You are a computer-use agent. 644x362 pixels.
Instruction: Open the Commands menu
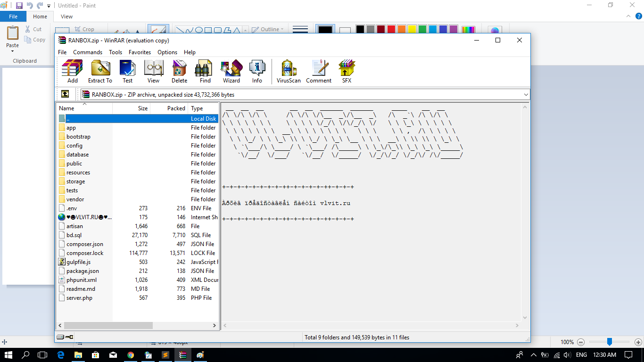click(88, 52)
